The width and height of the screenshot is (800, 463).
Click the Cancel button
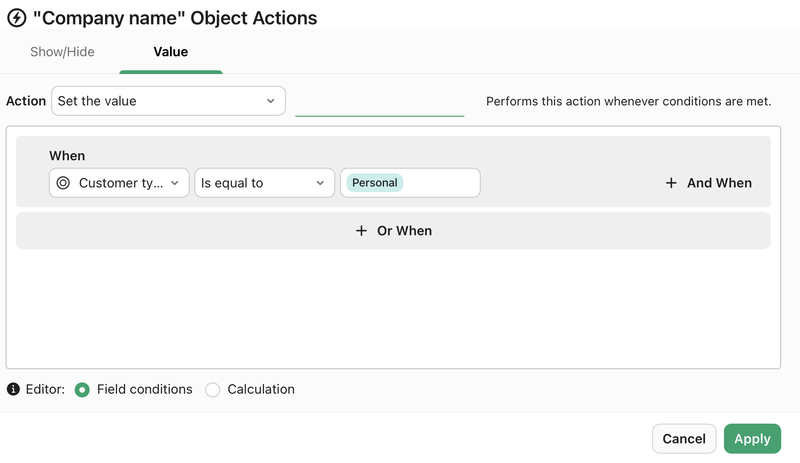coord(684,438)
